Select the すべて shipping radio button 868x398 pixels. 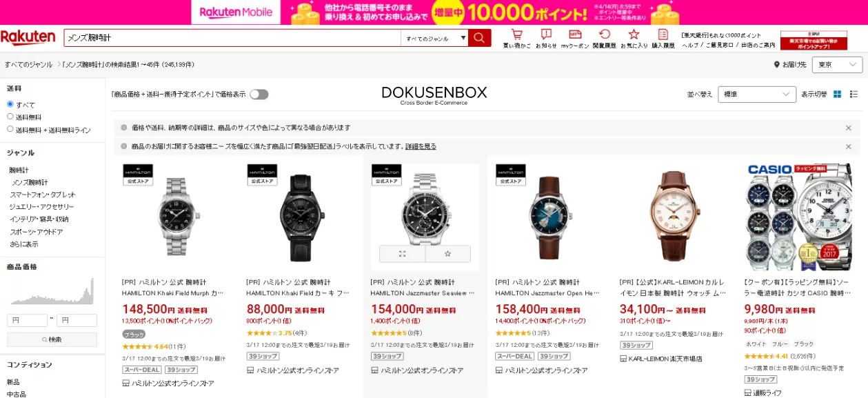(x=10, y=104)
